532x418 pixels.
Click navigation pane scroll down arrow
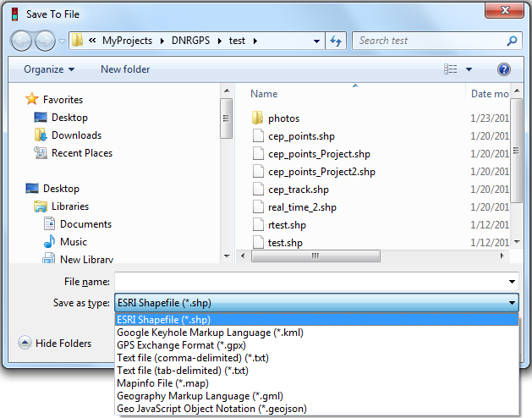click(x=227, y=256)
